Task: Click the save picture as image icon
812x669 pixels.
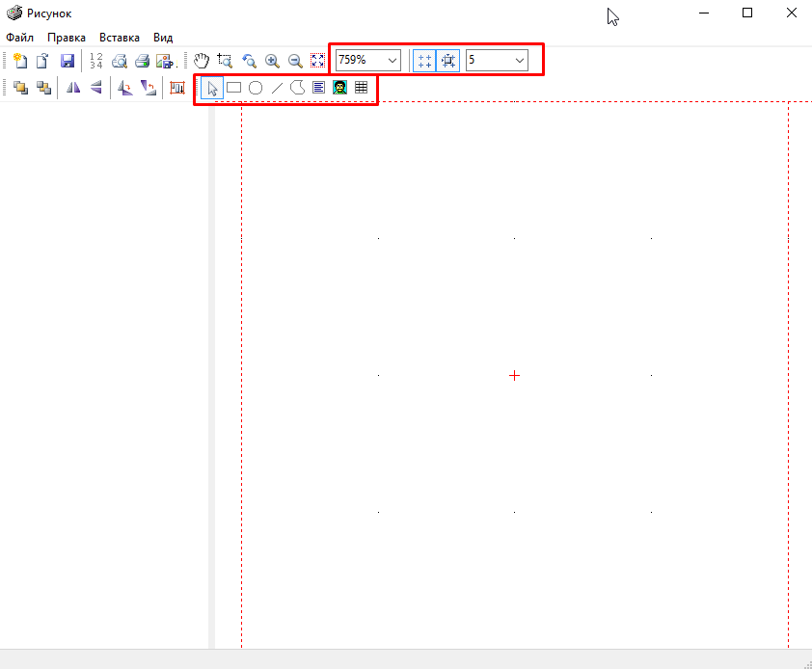Action: 166,61
